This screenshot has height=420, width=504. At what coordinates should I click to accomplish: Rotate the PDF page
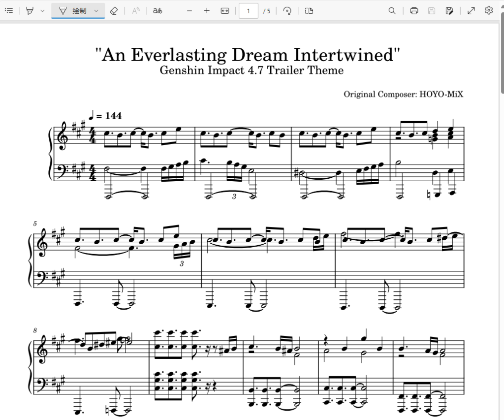(x=287, y=11)
